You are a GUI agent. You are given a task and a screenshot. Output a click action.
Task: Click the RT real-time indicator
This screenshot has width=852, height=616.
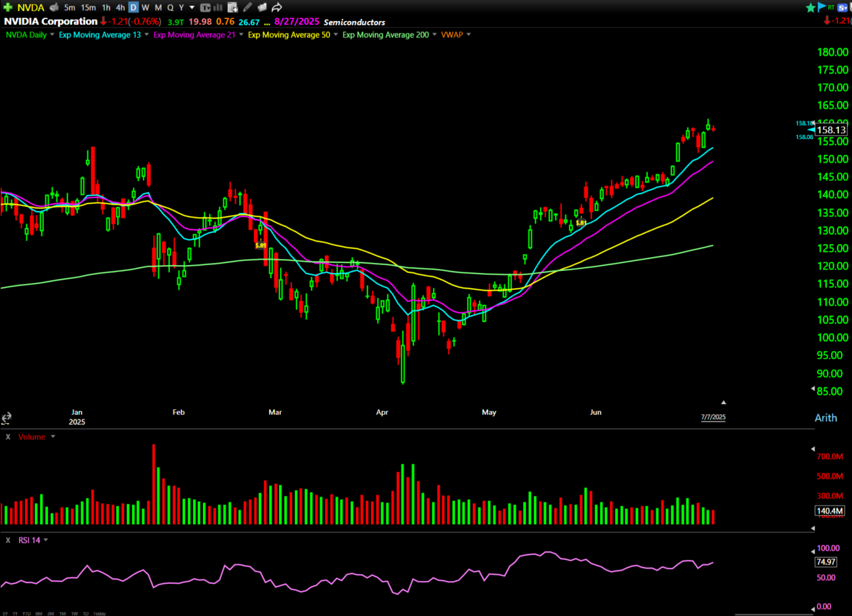tap(831, 7)
